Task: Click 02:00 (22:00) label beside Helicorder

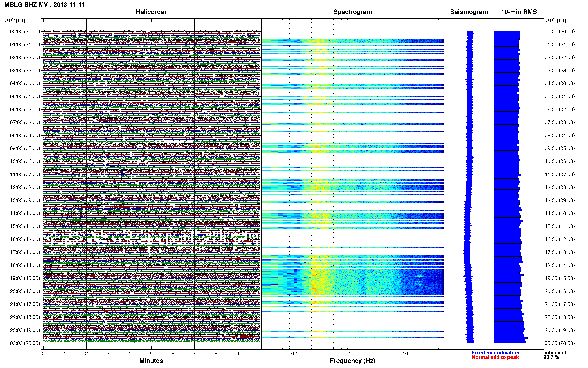Action: (x=25, y=57)
